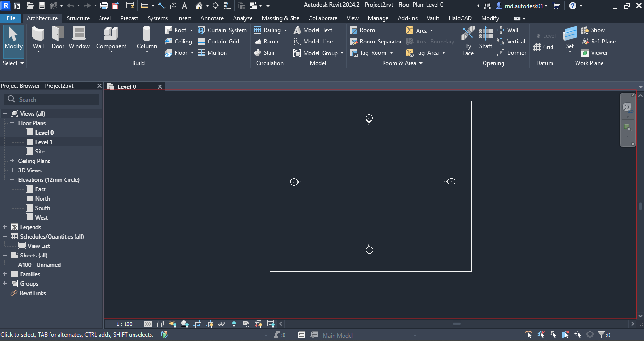Open the Manage menu tab
Viewport: 644px width, 341px height.
point(378,18)
